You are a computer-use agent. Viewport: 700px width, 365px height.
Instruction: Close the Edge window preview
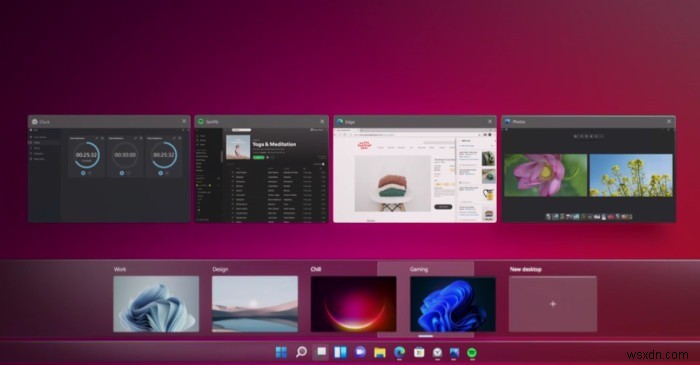pos(490,121)
